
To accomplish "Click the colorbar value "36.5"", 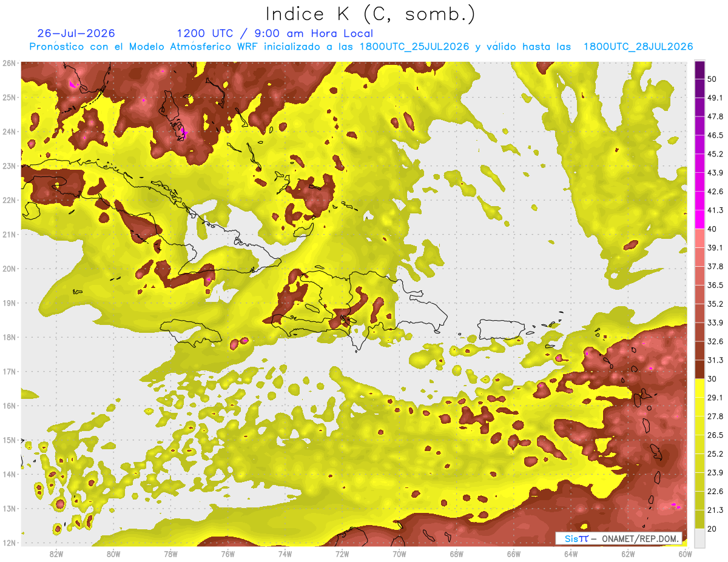I will (x=716, y=285).
